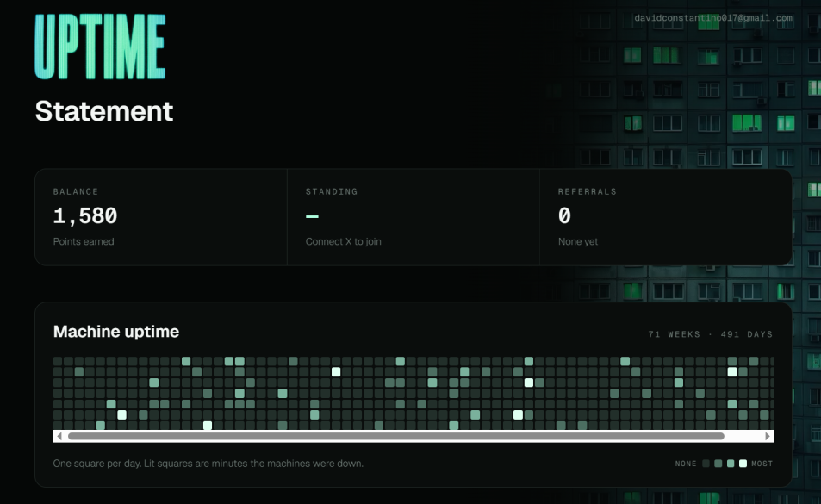Click the "REFERRALS" card label
This screenshot has height=504, width=821.
pos(587,191)
